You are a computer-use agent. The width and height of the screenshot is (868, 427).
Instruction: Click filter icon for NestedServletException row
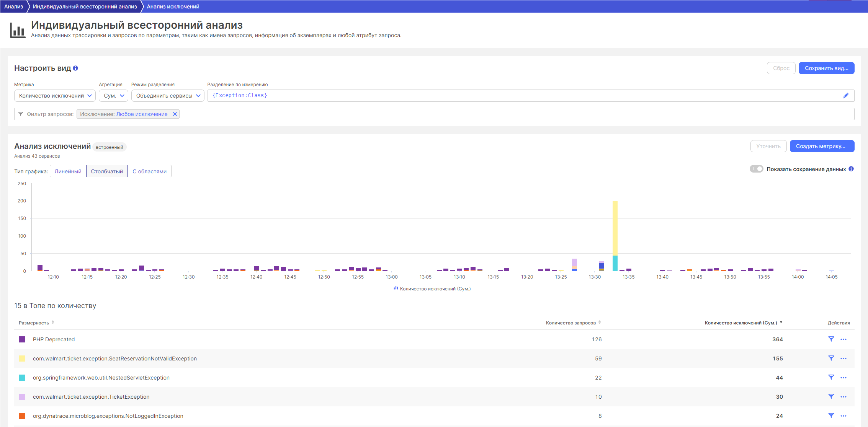[831, 377]
